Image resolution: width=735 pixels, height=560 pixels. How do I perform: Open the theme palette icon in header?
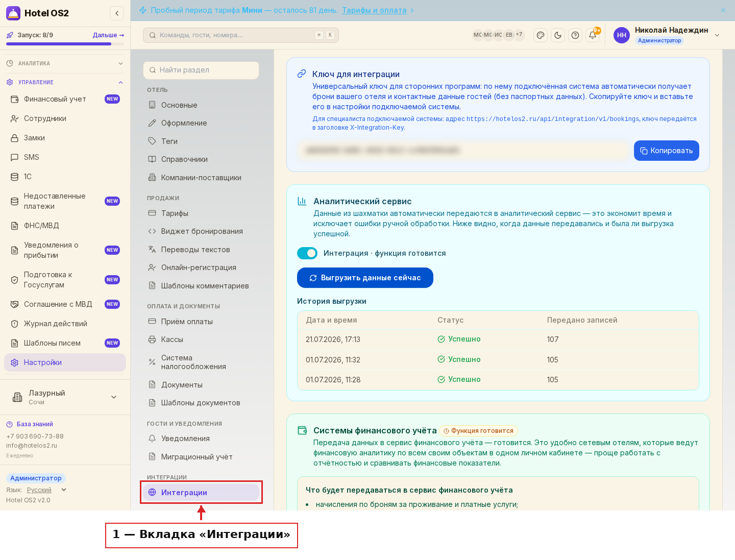coord(541,35)
